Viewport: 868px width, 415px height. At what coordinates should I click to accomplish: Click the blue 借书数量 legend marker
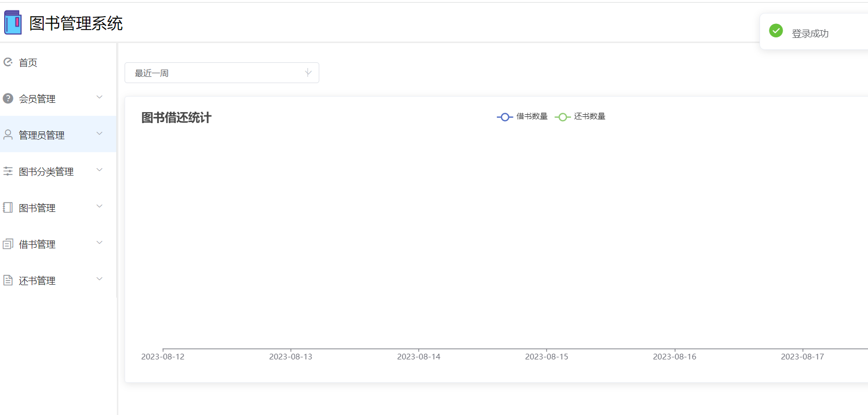click(505, 117)
